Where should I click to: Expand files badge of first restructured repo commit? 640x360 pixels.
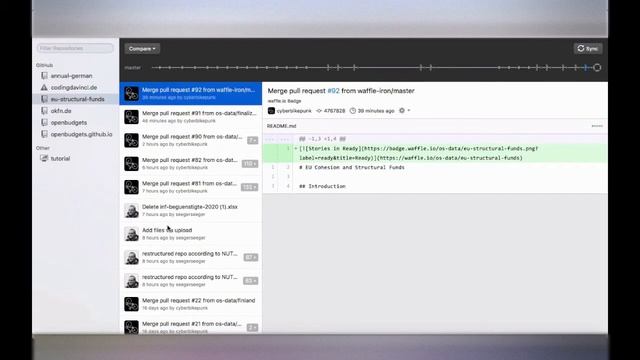point(251,257)
